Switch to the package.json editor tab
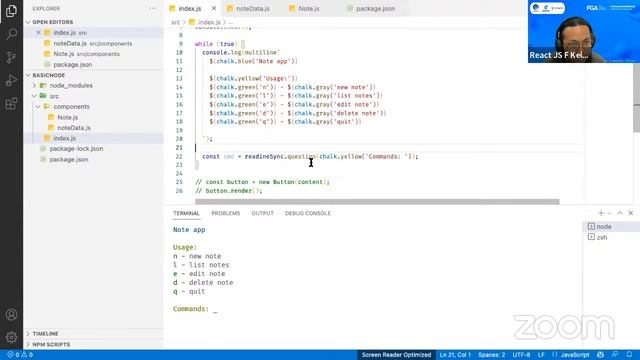The height and width of the screenshot is (360, 640). tap(371, 9)
